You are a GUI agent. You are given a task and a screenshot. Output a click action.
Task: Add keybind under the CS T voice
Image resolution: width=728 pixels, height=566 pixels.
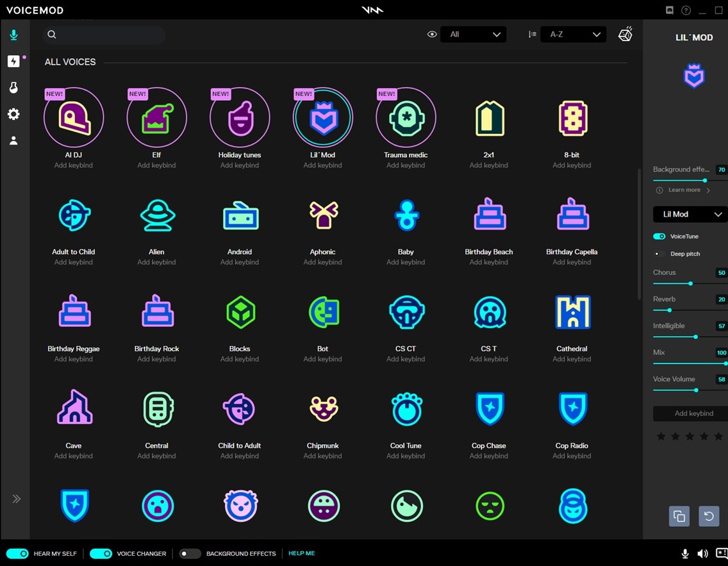489,359
